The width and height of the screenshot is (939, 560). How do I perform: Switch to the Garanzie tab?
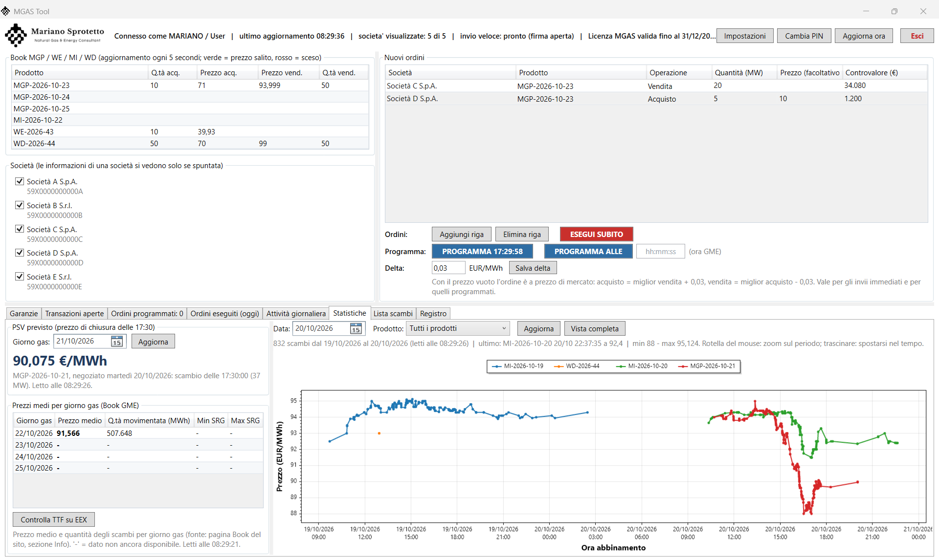click(23, 314)
